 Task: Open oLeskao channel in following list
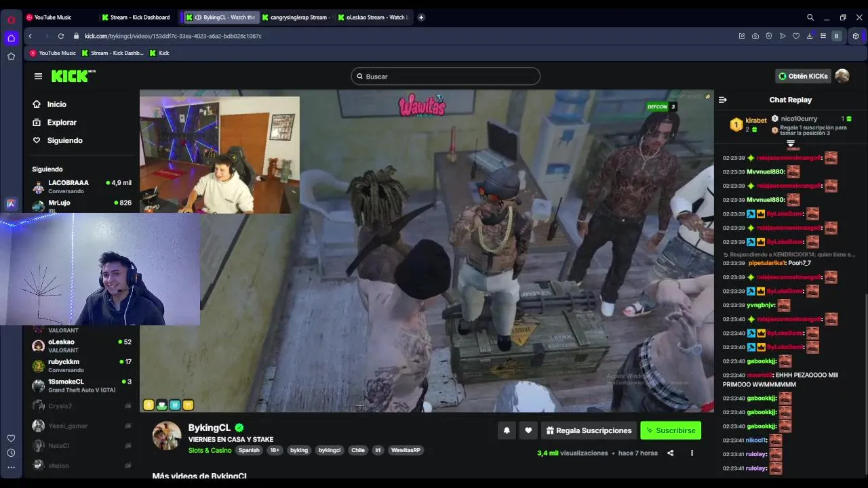pyautogui.click(x=81, y=346)
